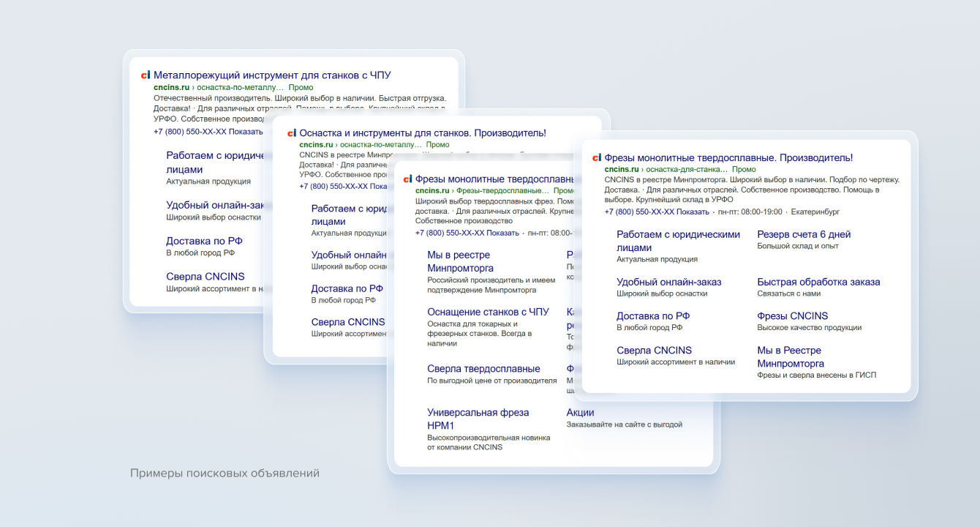Click Промо label in Металлорежущий инструмент ad
This screenshot has width=980, height=527.
pos(301,87)
